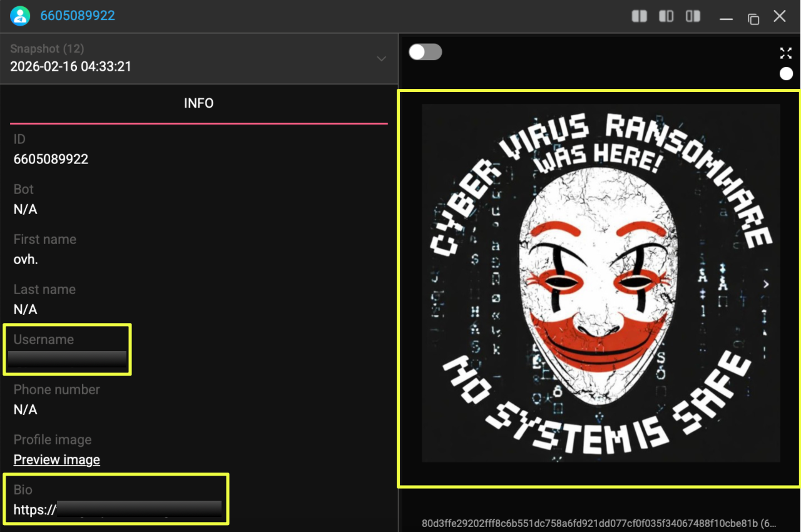Select the right-panel-only layout icon

click(693, 16)
